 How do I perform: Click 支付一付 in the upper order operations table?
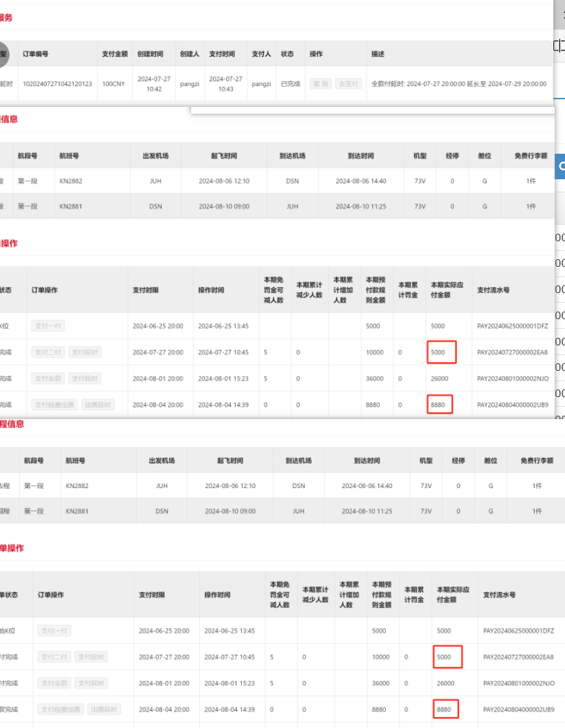point(48,325)
